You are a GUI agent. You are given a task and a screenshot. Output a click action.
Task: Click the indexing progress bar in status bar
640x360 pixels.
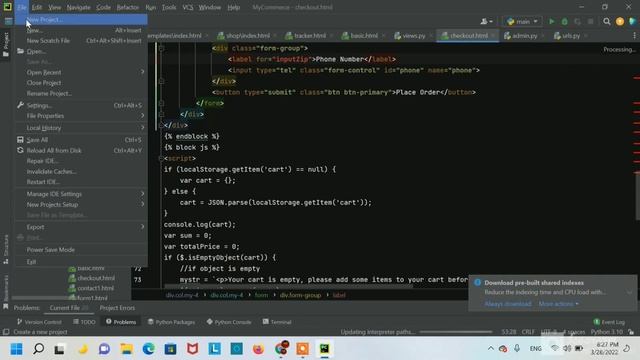click(456, 332)
